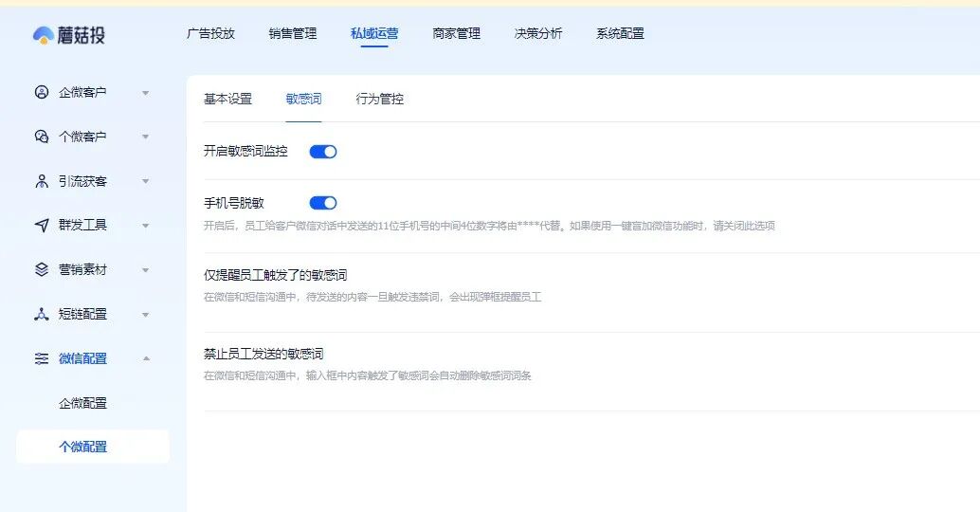Select 企微配置 in the sidebar submenu
The width and height of the screenshot is (980, 512).
(82, 403)
